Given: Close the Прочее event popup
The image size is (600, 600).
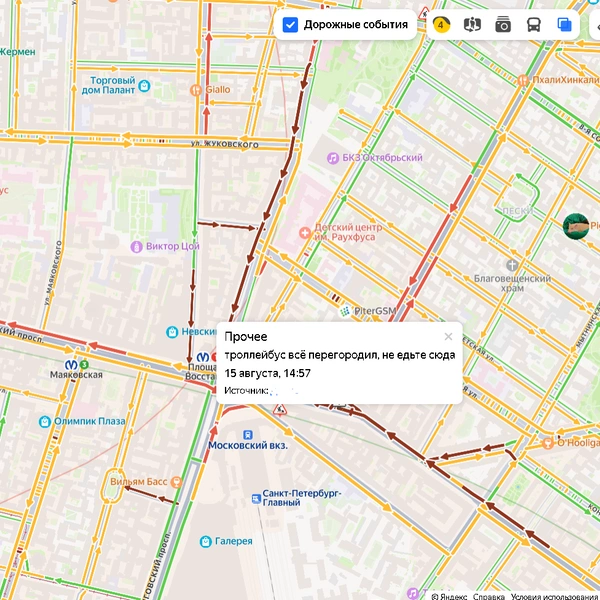Looking at the screenshot, I should [x=448, y=336].
